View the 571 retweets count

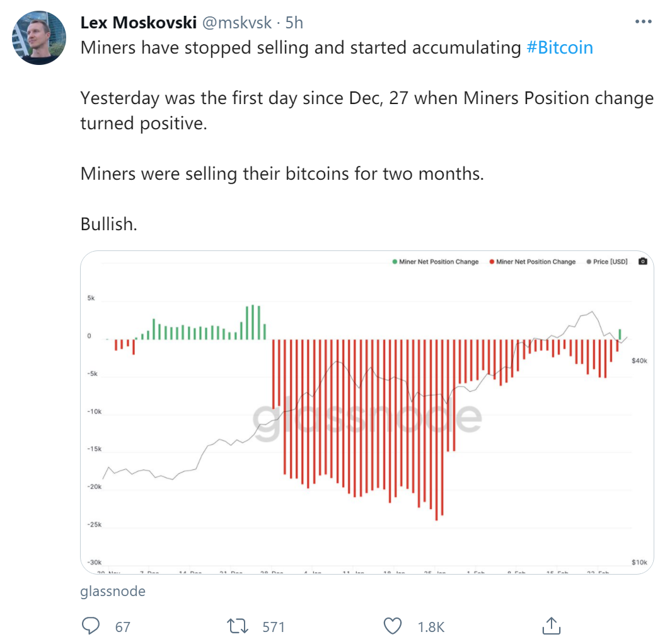(274, 627)
